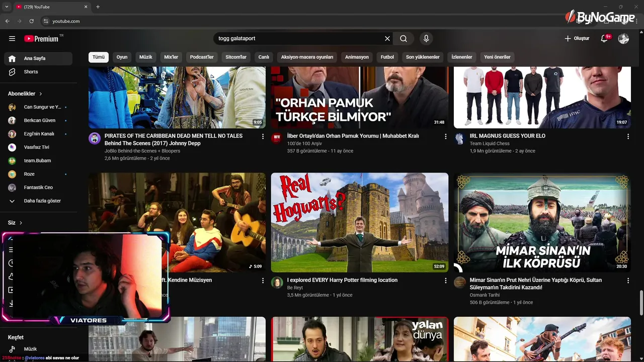
Task: Select the İzlenenler chip
Action: (462, 57)
